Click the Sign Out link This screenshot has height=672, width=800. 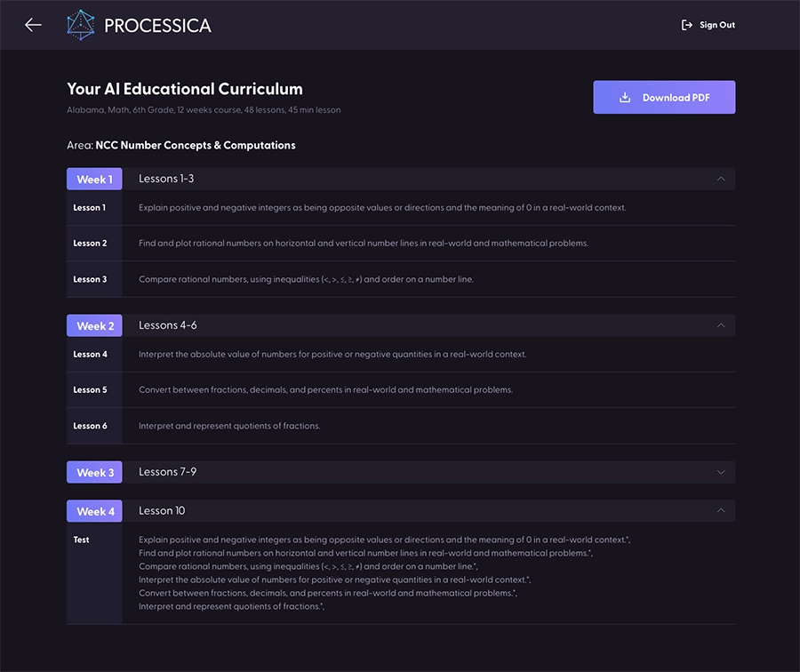pos(716,25)
